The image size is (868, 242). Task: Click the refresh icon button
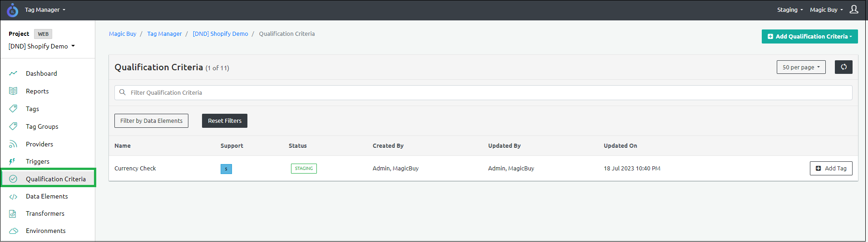point(843,67)
